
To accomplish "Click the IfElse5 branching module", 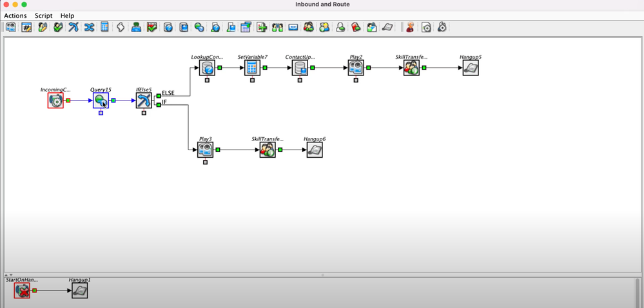I will point(144,101).
